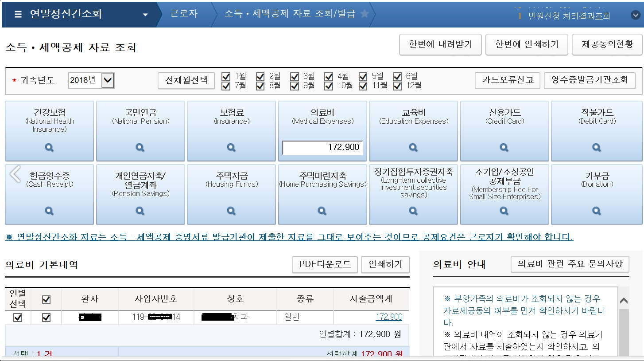Toggle the 5월 checkbox

click(363, 76)
